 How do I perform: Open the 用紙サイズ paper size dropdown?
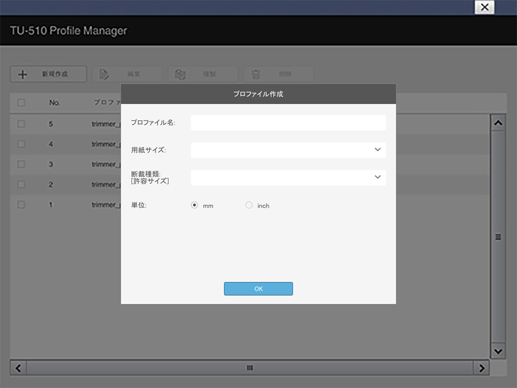[x=288, y=150]
